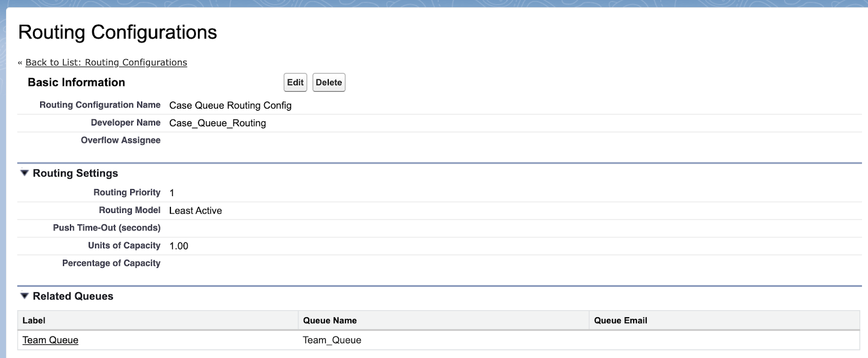Open the Team Queue link
This screenshot has height=358, width=868.
pyautogui.click(x=50, y=340)
